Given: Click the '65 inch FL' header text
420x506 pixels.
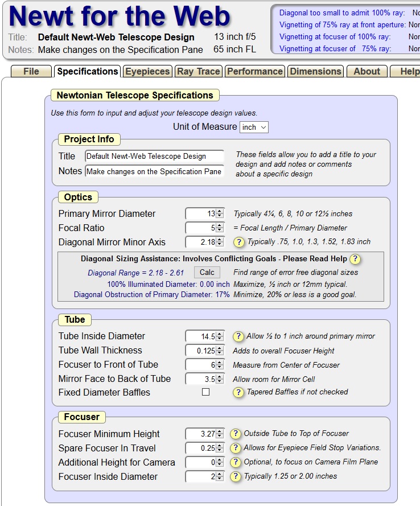Looking at the screenshot, I should (x=234, y=50).
